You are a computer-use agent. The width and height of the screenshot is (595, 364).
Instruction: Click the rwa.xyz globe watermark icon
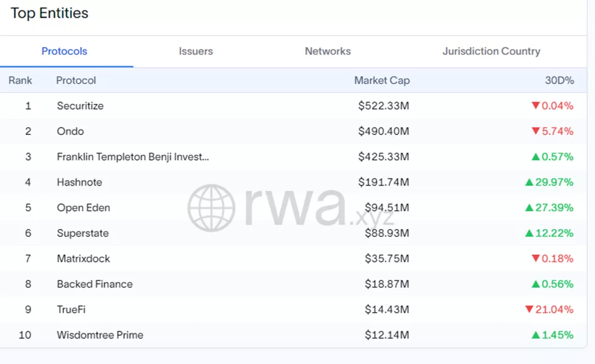211,208
